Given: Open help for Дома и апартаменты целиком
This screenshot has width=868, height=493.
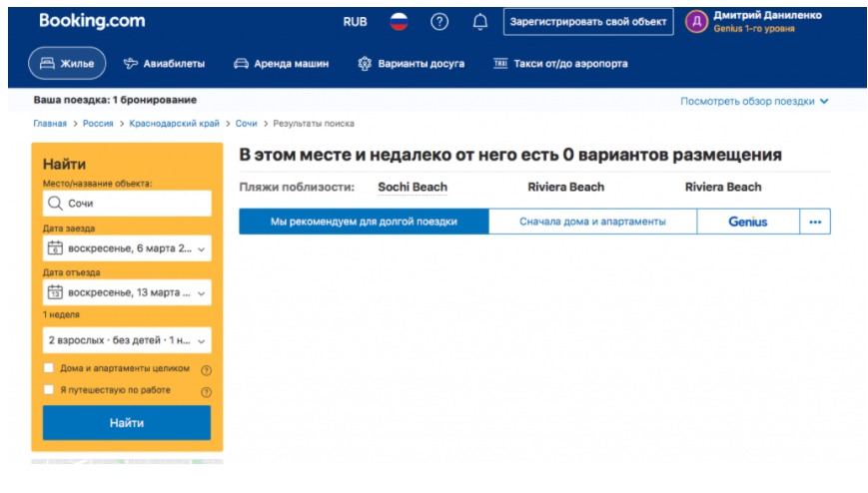Looking at the screenshot, I should point(206,370).
